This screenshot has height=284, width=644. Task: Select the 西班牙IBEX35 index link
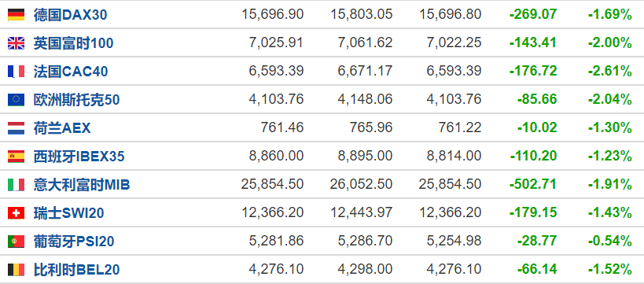(79, 157)
